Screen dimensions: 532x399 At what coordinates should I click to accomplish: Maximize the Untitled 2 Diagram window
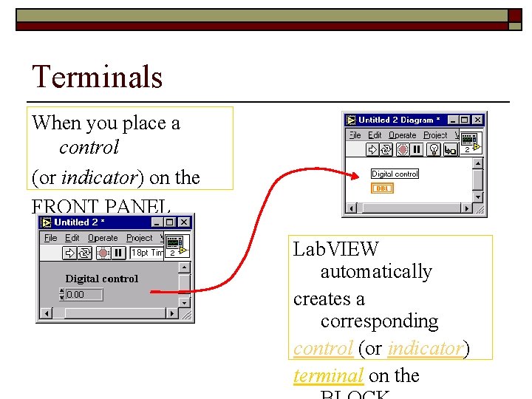[465, 120]
